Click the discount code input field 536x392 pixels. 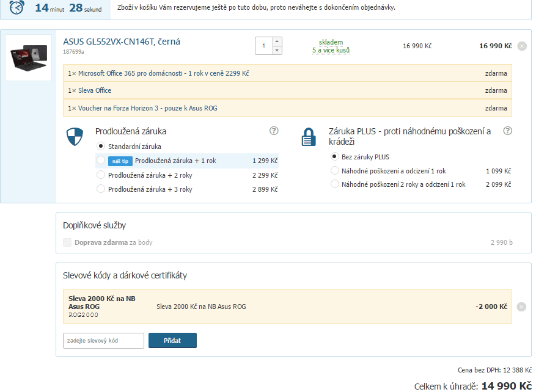click(x=103, y=341)
